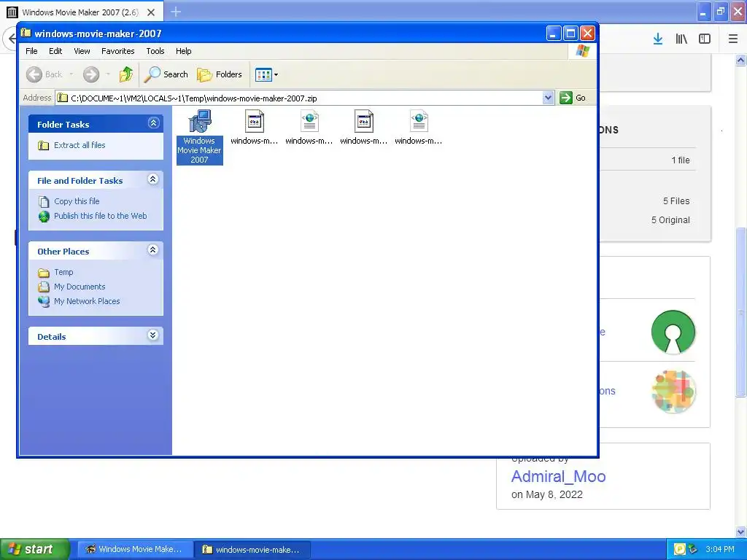
Task: Open the browser hamburger menu
Action: [733, 39]
